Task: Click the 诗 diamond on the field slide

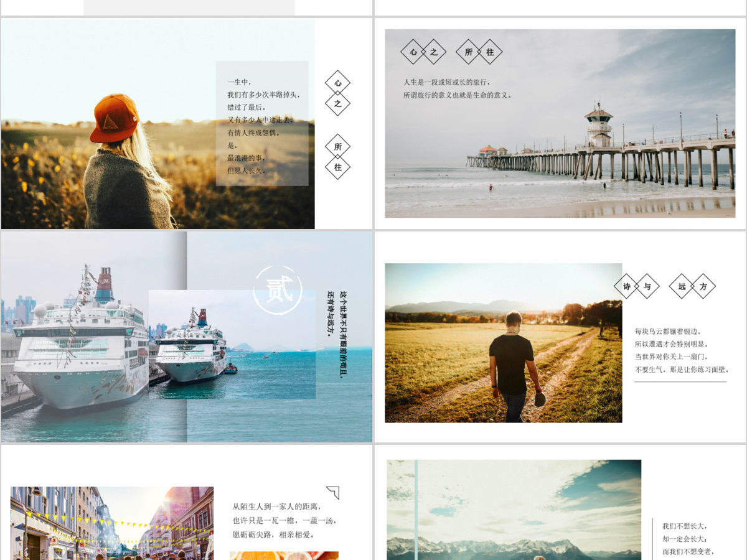Action: (626, 286)
